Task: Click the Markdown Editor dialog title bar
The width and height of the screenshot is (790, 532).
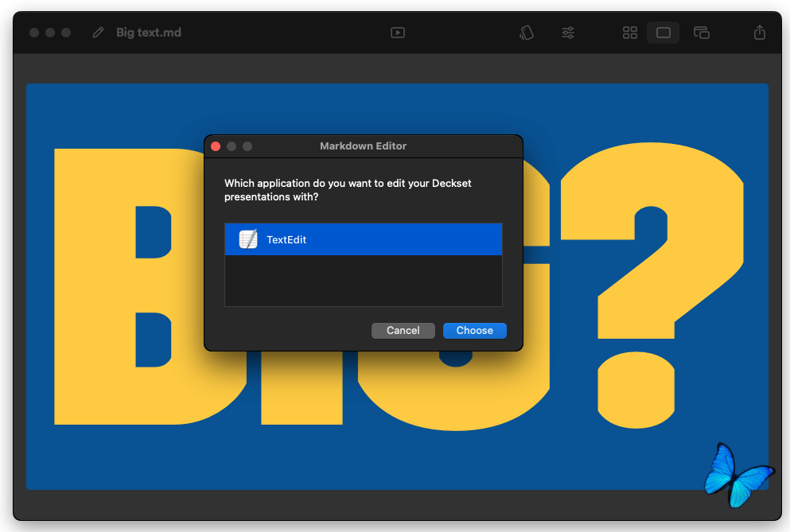Action: (363, 146)
